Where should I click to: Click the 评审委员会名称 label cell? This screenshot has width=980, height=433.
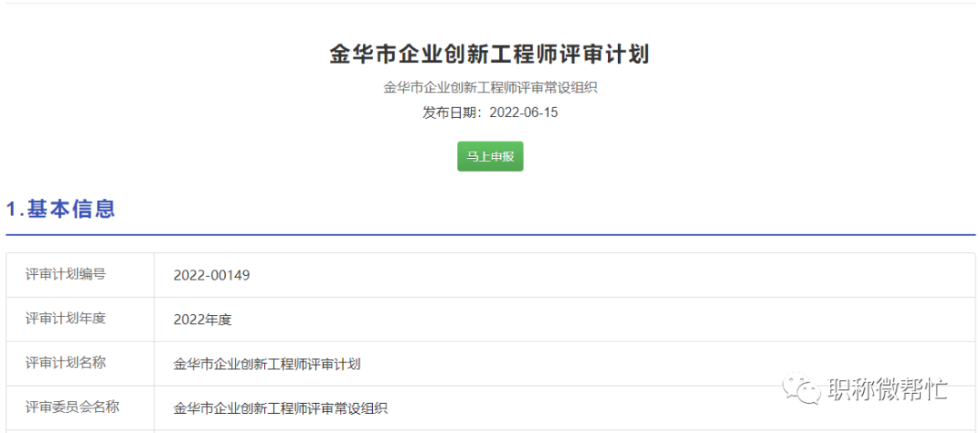81,408
